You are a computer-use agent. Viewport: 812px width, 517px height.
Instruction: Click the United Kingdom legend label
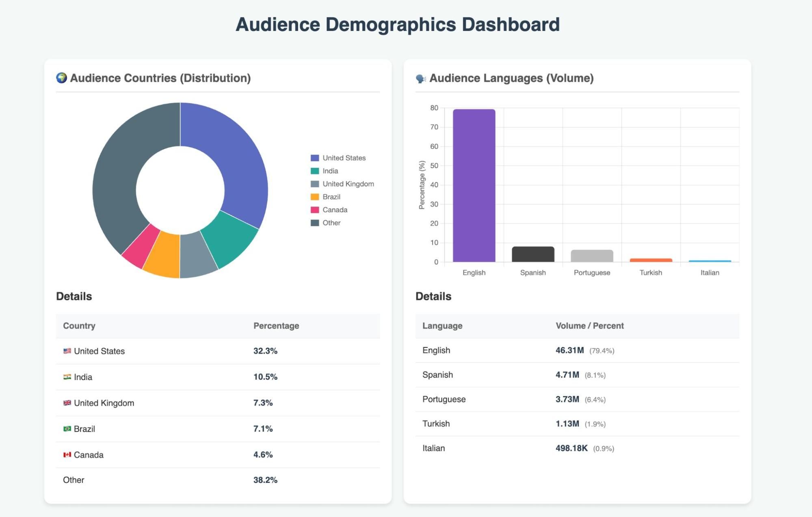pos(348,184)
